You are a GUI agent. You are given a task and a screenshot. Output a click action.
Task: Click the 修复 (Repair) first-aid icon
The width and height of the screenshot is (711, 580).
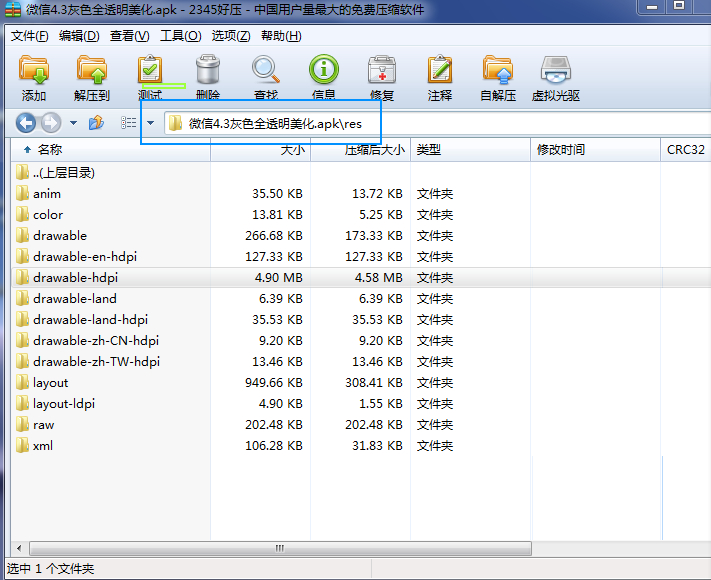tap(382, 70)
